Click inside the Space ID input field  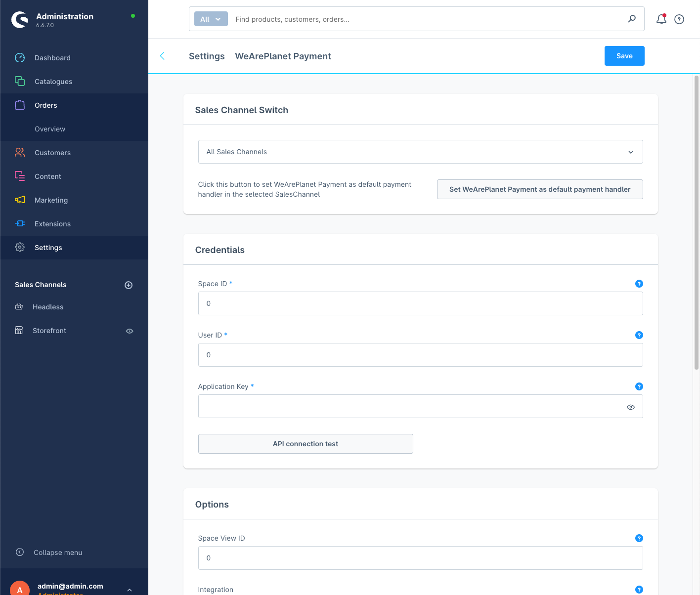(x=420, y=303)
